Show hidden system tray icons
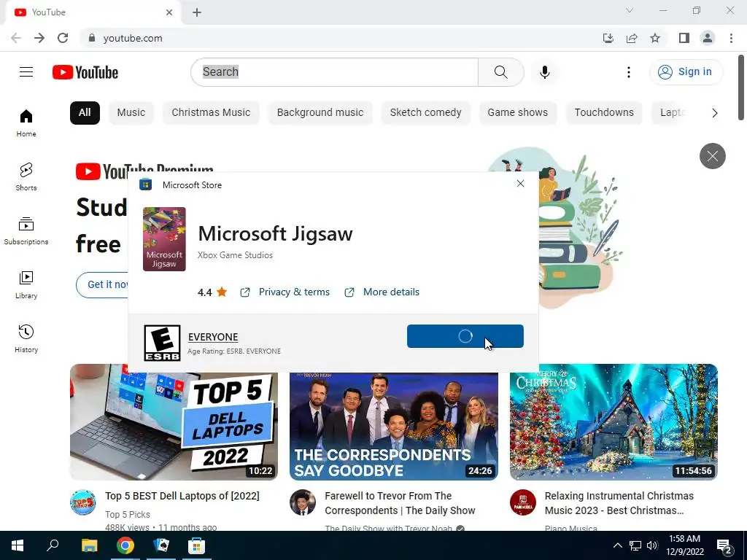 pos(617,545)
